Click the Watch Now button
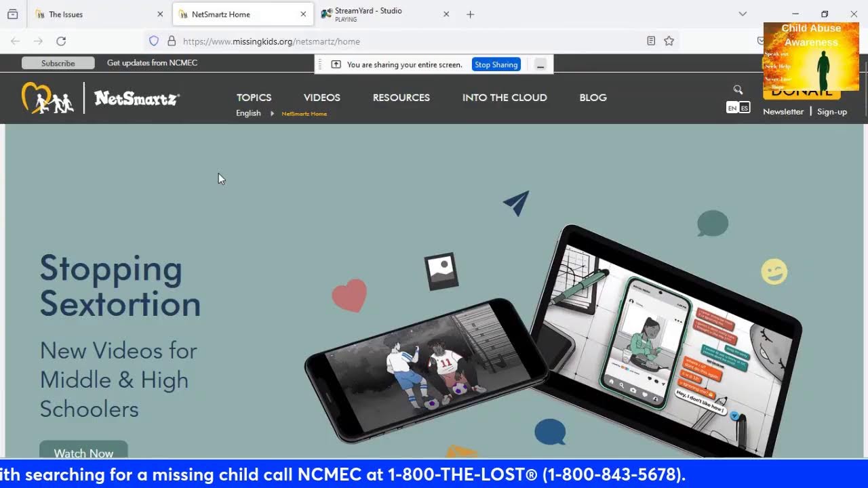Viewport: 868px width, 488px height. click(83, 453)
